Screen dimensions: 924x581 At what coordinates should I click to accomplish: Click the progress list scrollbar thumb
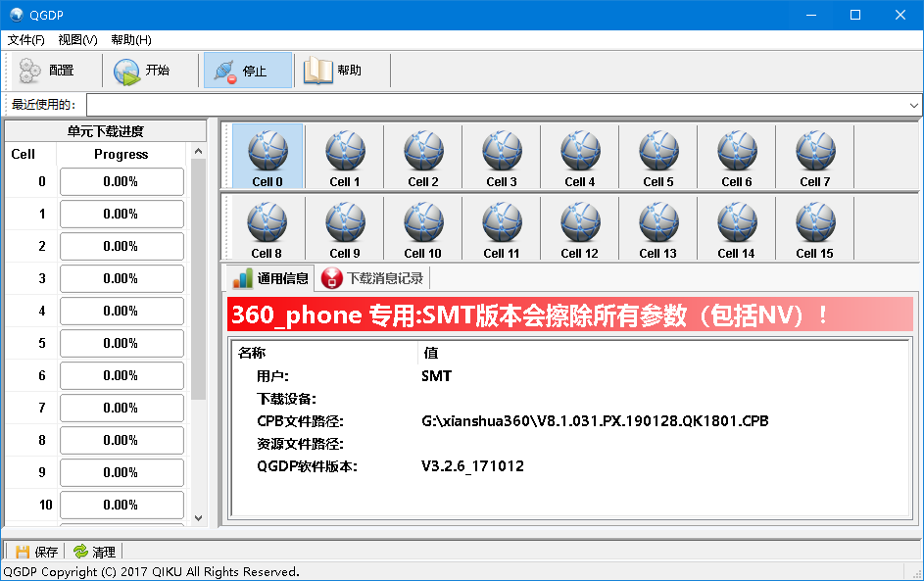199,279
